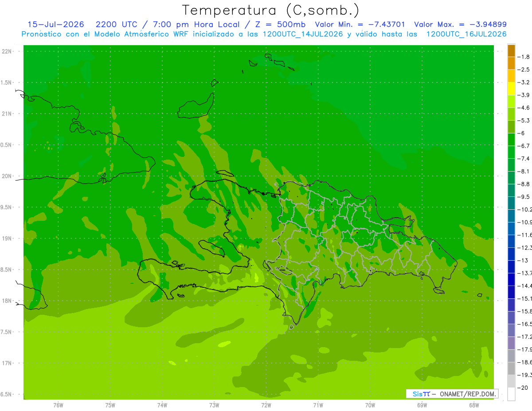Click the "2200 UTC" time text

click(x=117, y=24)
